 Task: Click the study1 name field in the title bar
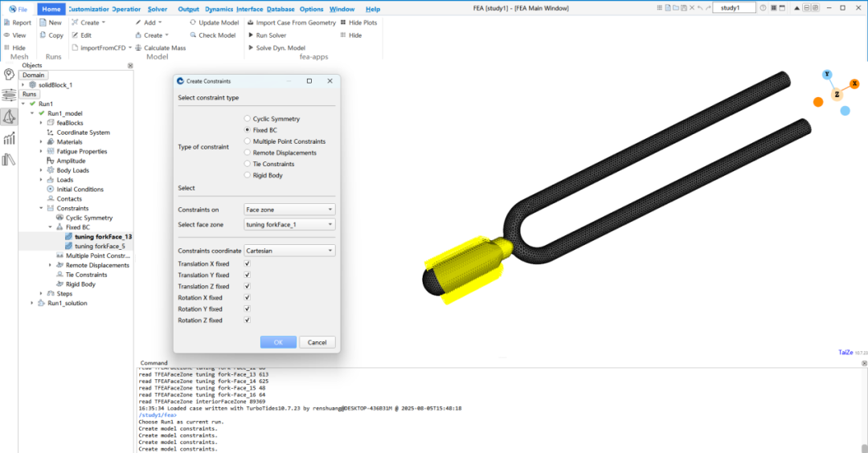(x=734, y=8)
